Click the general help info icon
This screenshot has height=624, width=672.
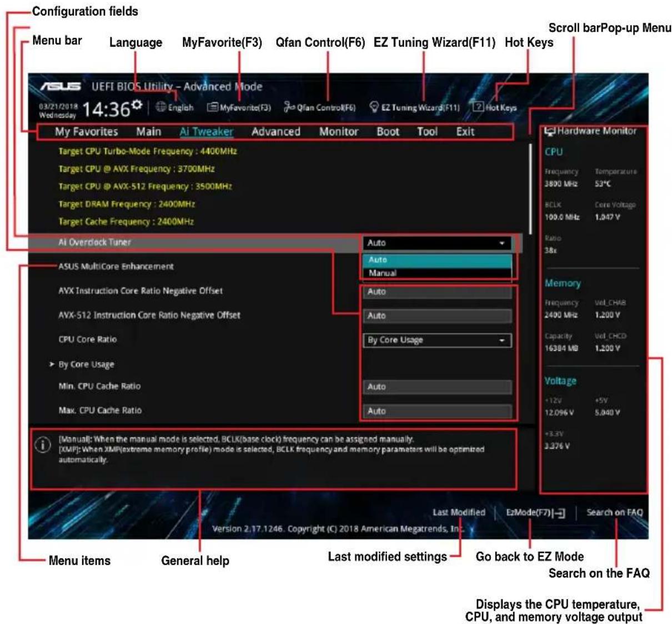pos(43,445)
